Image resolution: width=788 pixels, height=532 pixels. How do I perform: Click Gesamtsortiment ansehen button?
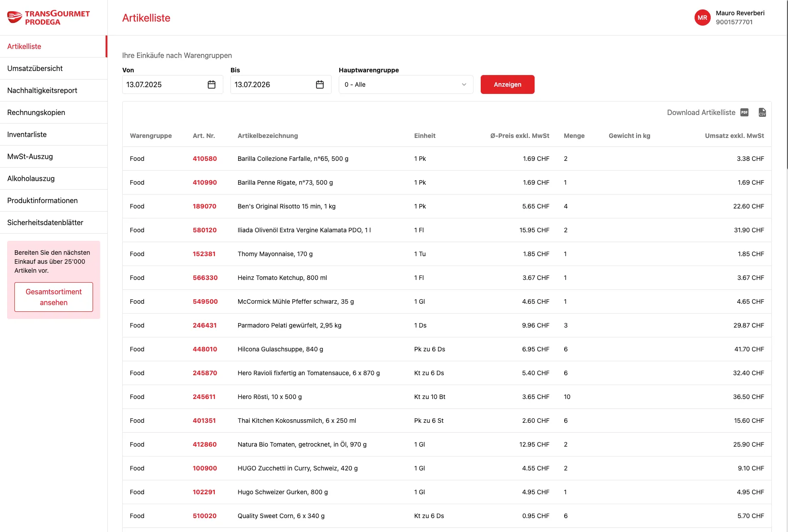(x=53, y=297)
